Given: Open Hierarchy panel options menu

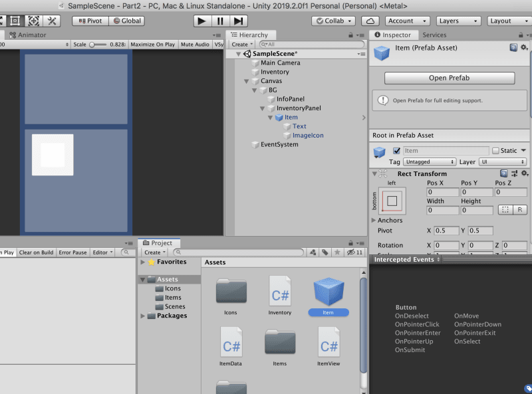Looking at the screenshot, I should (x=360, y=35).
